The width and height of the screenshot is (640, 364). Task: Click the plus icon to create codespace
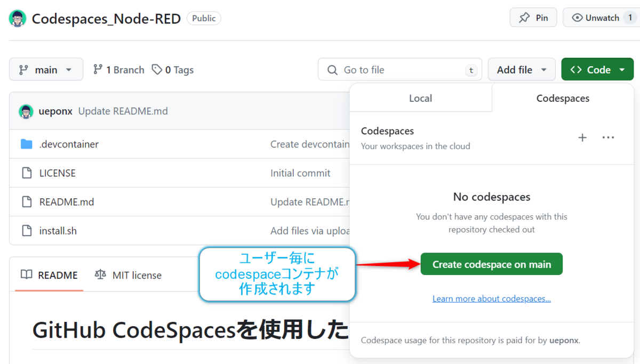[x=582, y=137]
